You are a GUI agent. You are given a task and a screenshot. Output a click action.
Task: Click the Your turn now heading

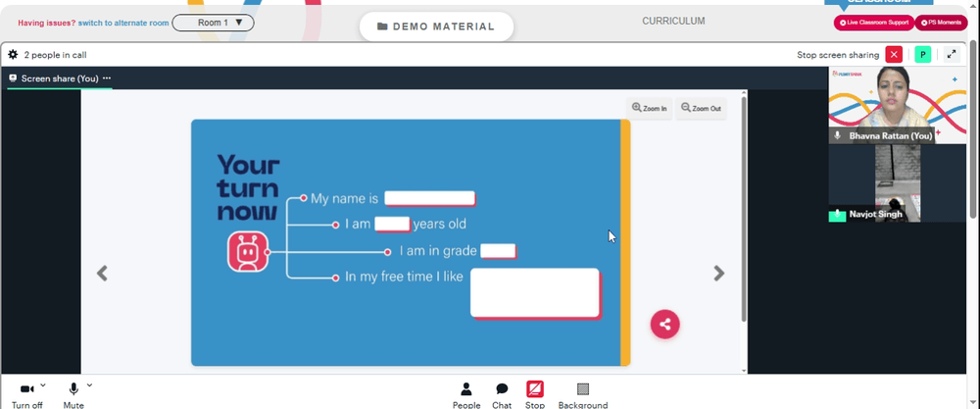pyautogui.click(x=248, y=187)
